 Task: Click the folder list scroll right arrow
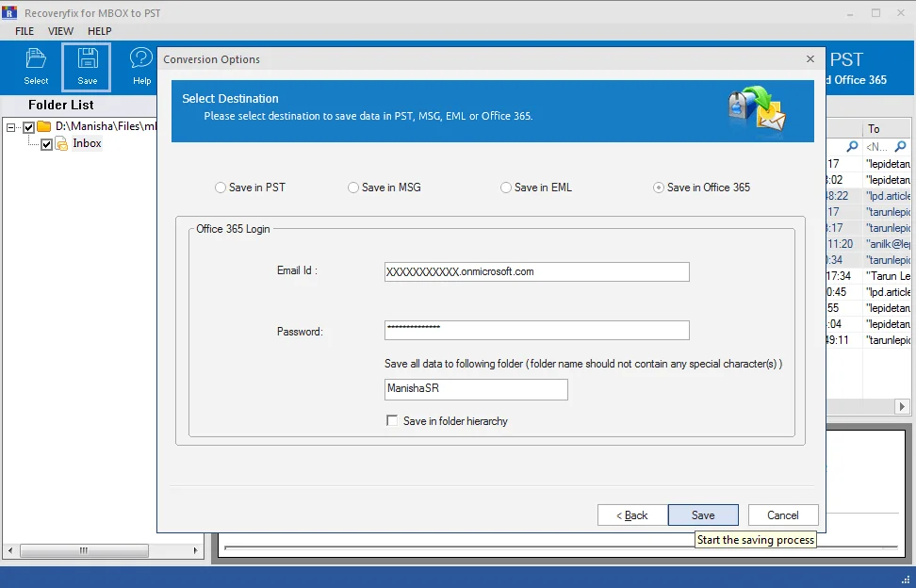(x=196, y=550)
